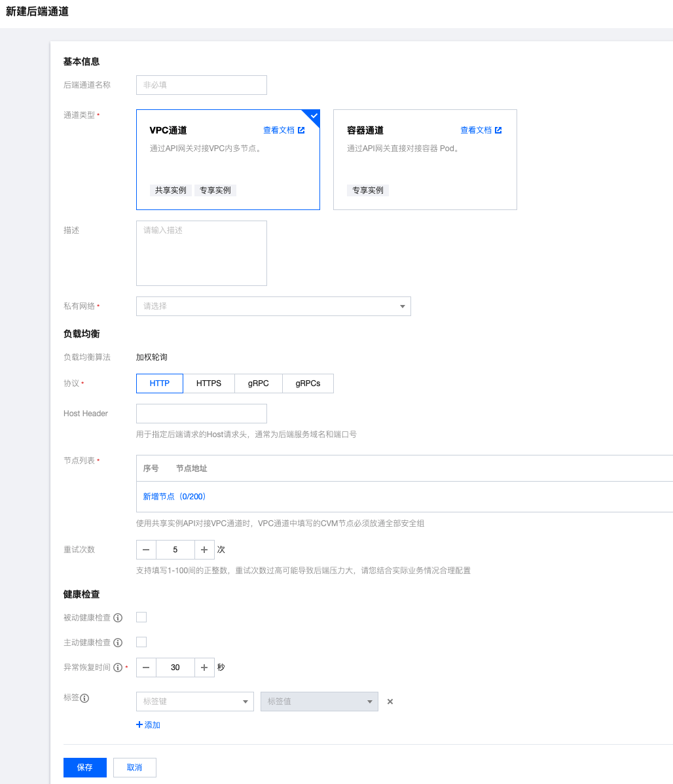Click 保存 button

point(85,768)
